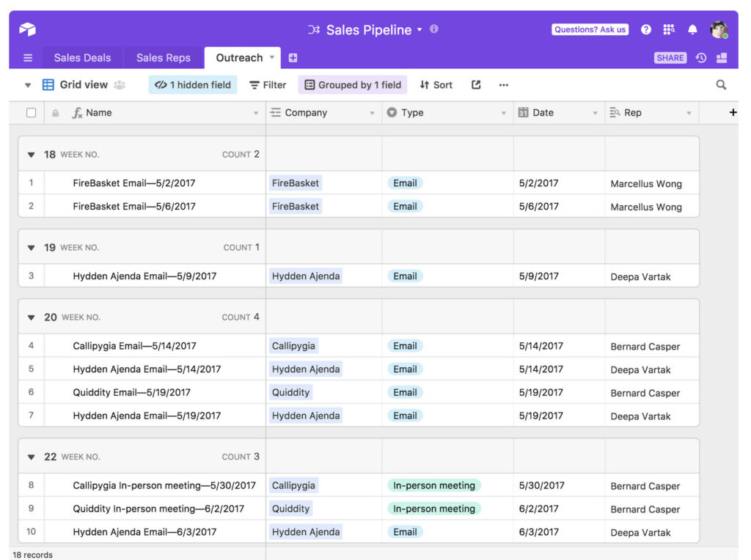Open the search magnifier icon
The image size is (751, 560).
tap(721, 85)
